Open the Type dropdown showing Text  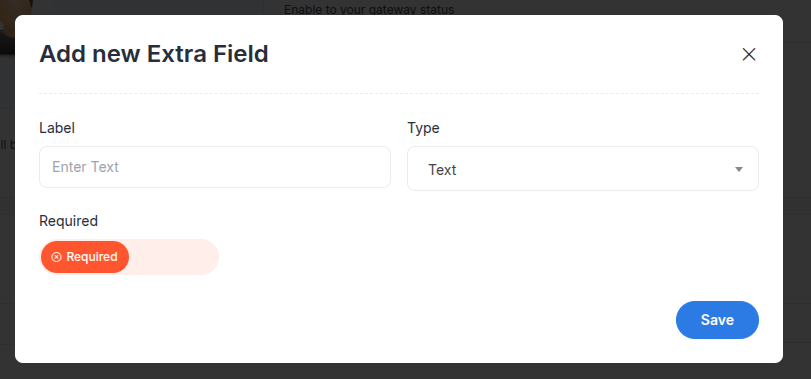pos(583,169)
